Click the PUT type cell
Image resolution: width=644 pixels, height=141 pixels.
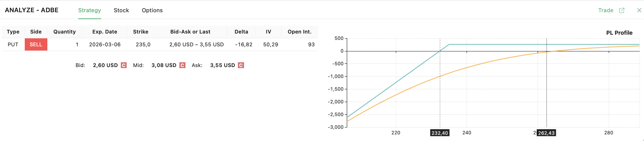(13, 44)
